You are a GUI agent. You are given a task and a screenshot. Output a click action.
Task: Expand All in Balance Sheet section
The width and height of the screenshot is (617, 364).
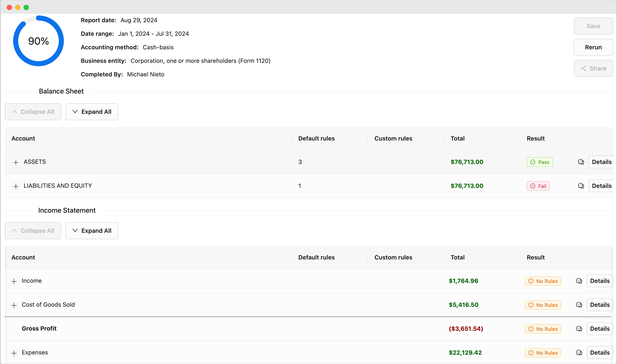coord(92,112)
